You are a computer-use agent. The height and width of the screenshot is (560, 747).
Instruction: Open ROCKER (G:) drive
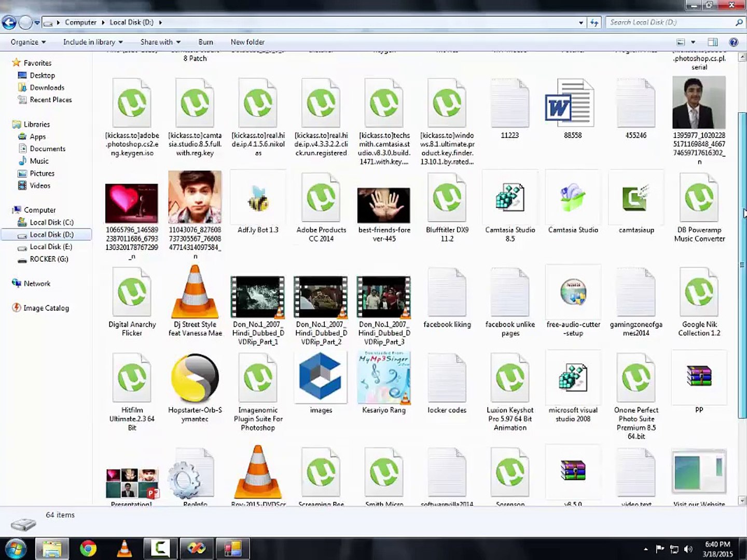[x=49, y=259]
